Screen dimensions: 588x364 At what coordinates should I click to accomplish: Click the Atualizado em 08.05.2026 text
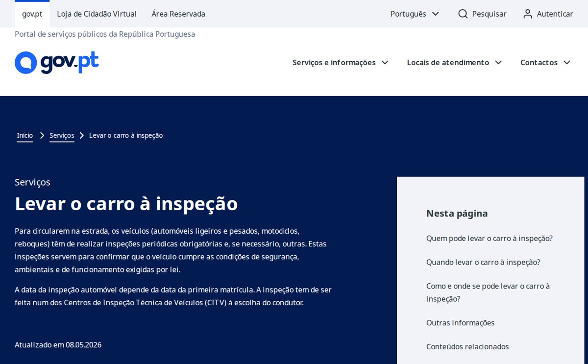[58, 345]
